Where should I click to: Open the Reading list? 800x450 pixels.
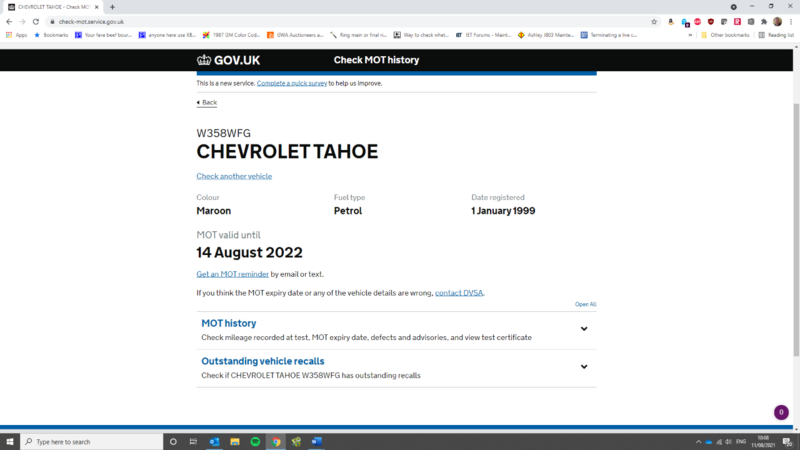(776, 35)
